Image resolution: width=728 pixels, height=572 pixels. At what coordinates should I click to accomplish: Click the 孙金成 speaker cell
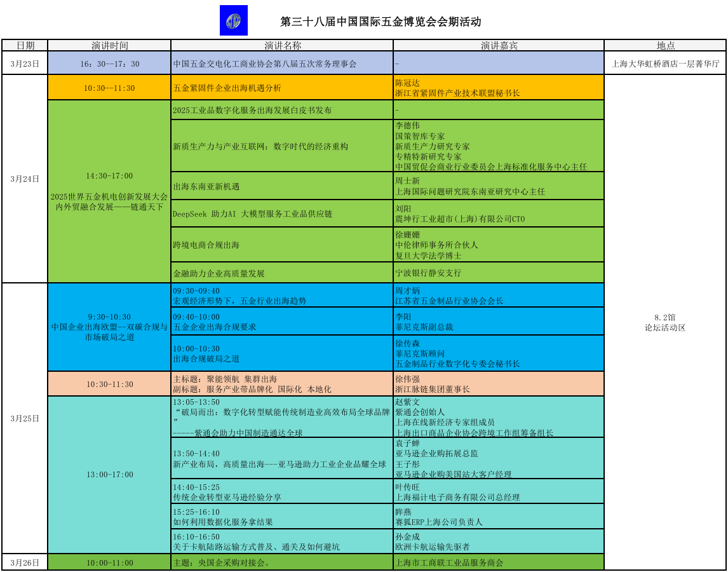(499, 541)
